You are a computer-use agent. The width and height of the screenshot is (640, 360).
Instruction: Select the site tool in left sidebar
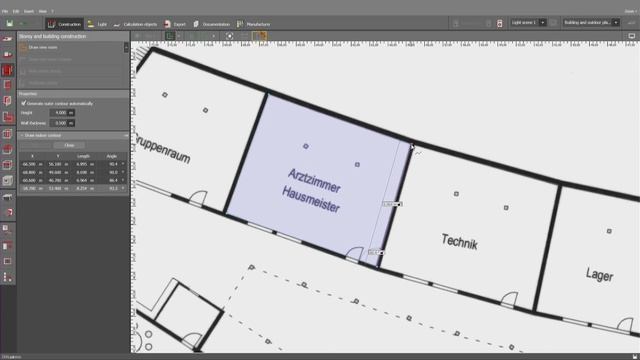(7, 39)
